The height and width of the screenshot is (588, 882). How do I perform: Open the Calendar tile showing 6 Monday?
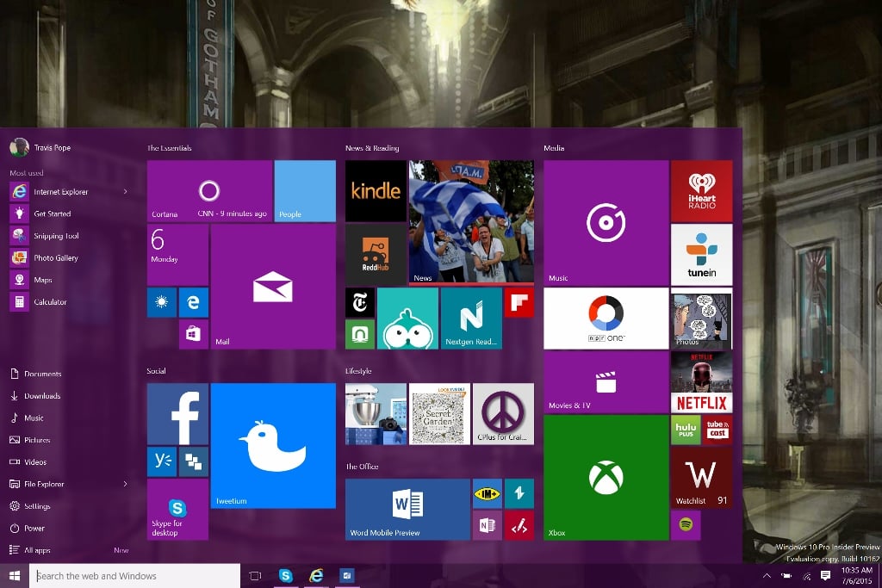(x=177, y=255)
